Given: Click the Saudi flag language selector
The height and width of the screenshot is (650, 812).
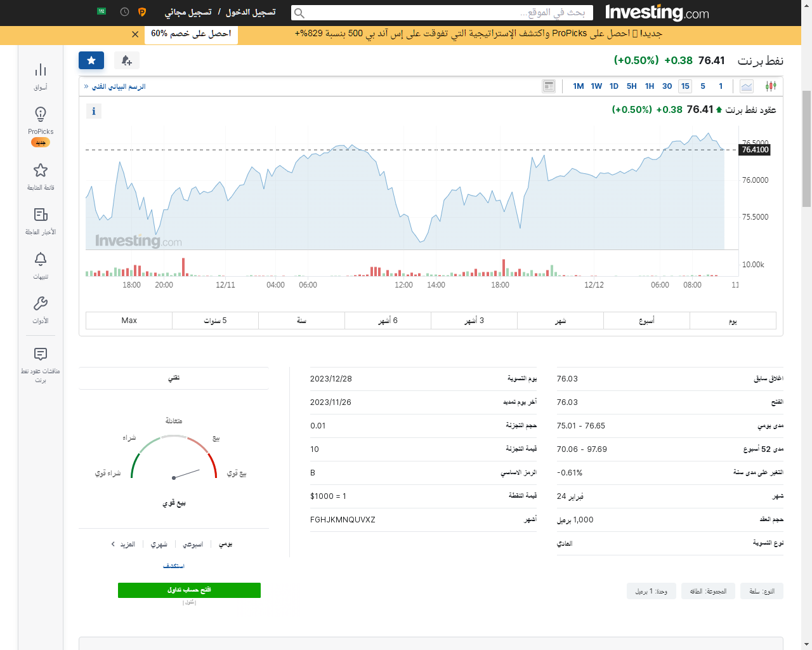Looking at the screenshot, I should 101,11.
